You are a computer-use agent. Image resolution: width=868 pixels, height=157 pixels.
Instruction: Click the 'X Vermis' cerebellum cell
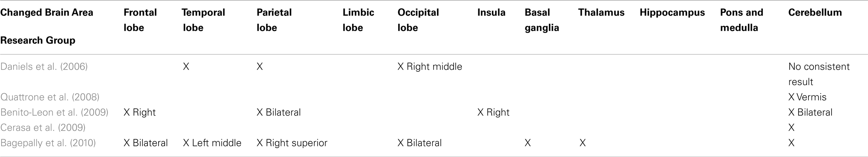[x=807, y=97]
